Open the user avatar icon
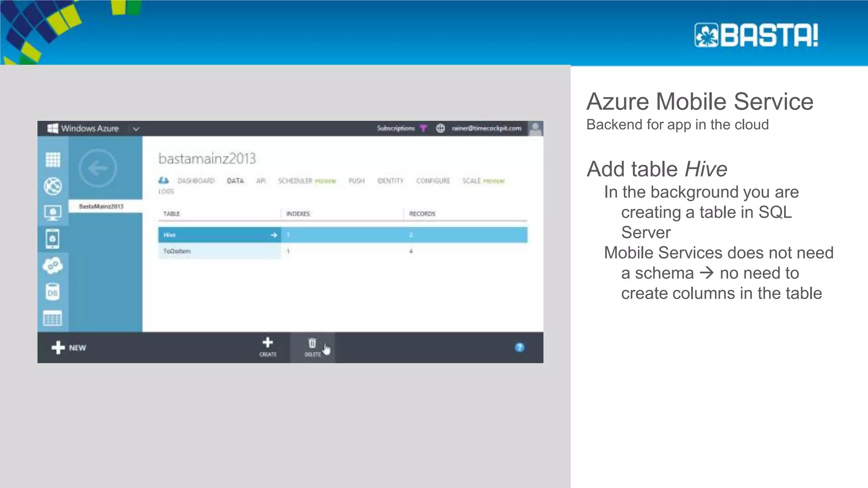Viewport: 868px width, 488px height. click(x=536, y=129)
